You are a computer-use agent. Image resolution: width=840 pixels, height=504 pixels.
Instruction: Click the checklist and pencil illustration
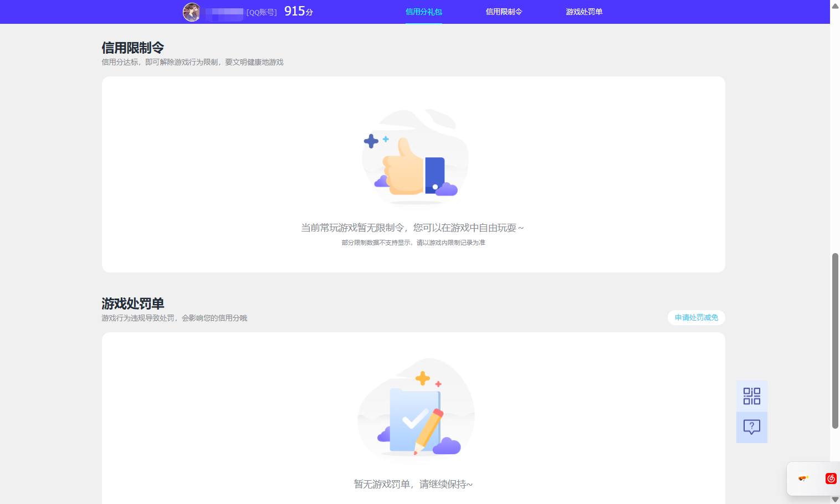point(416,408)
